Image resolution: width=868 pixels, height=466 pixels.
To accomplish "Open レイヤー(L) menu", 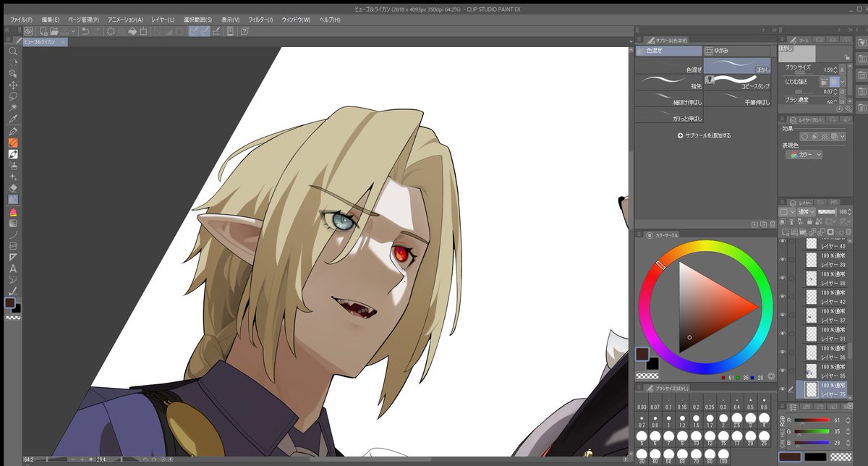I will tap(162, 20).
